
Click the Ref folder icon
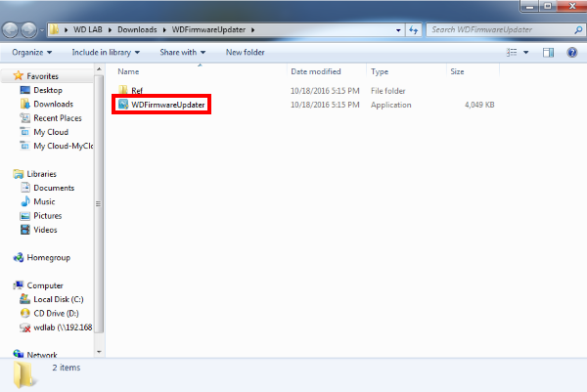coord(123,90)
